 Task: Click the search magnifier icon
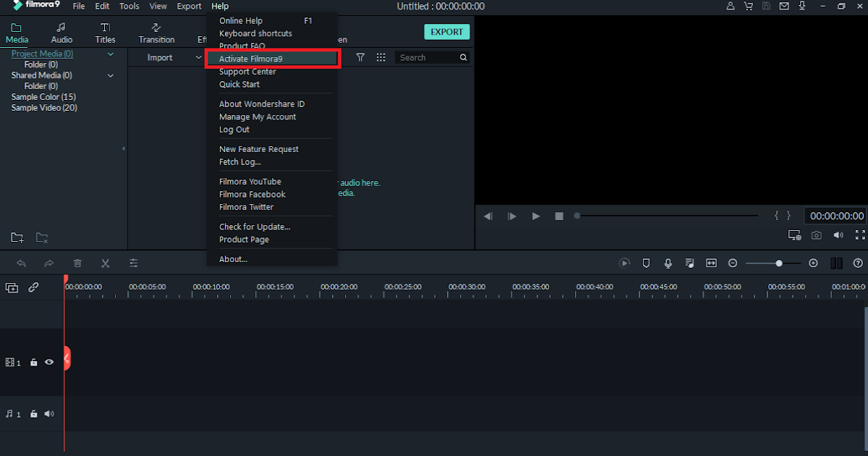464,57
